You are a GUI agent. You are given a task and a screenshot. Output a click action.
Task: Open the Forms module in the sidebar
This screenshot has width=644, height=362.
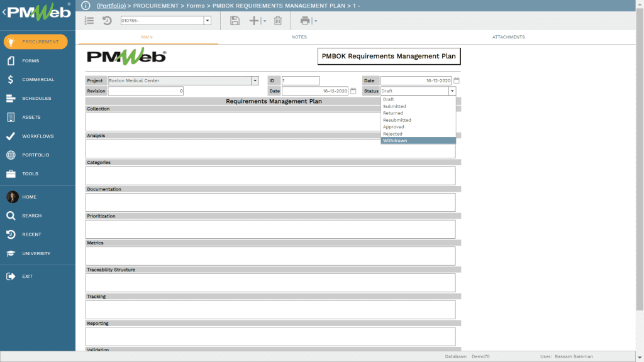[x=30, y=61]
